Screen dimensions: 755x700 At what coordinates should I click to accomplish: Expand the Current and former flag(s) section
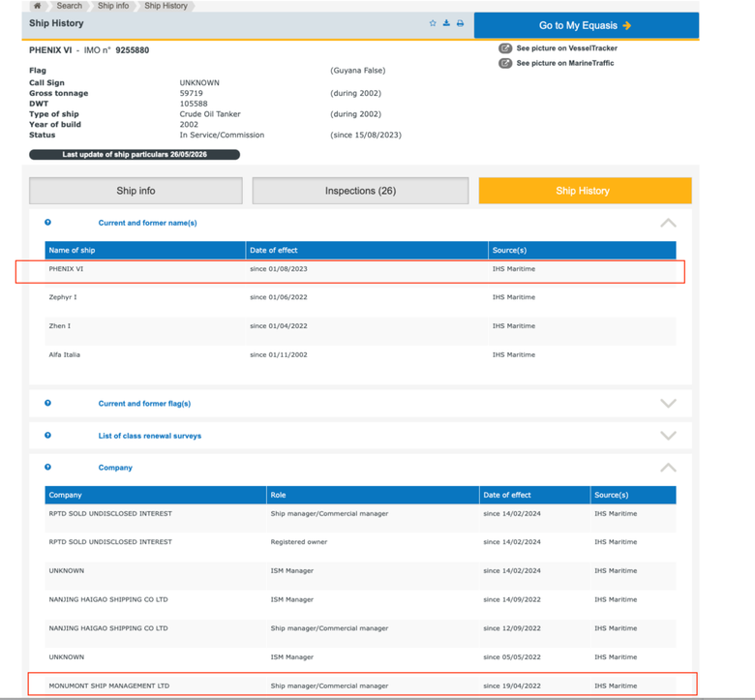pos(668,403)
